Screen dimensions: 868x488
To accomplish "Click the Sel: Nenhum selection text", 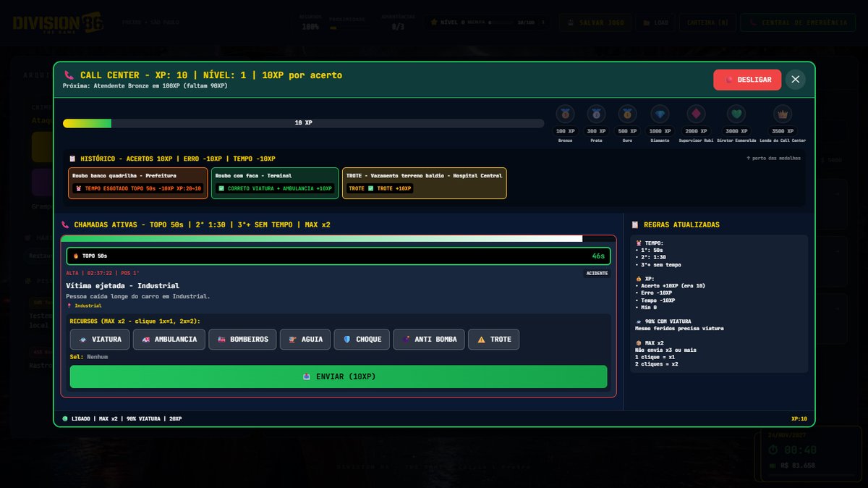I will (89, 357).
